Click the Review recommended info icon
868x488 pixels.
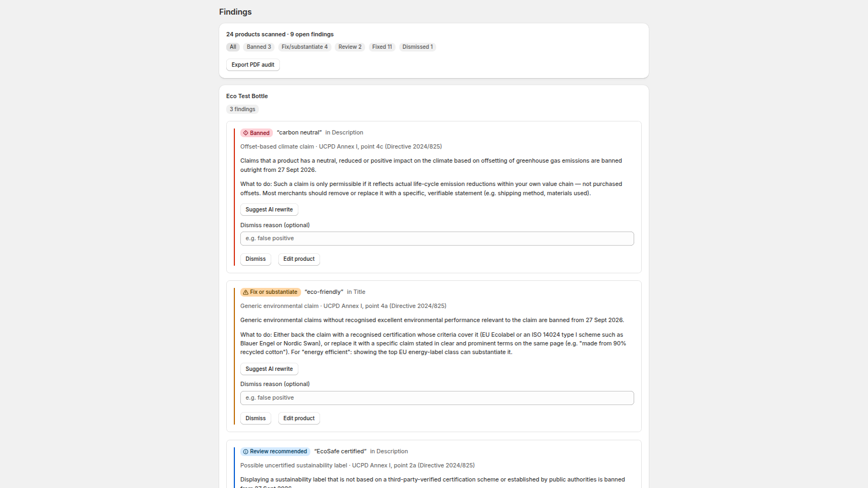(x=246, y=452)
